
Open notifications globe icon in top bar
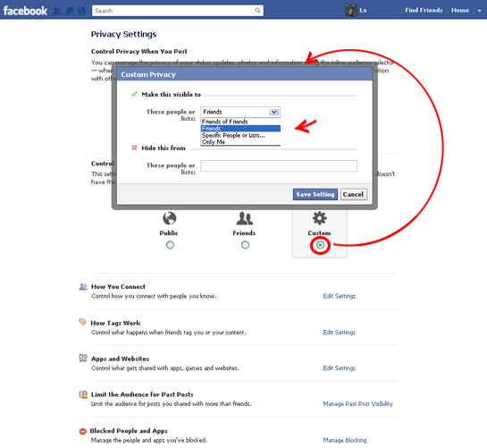coord(81,12)
